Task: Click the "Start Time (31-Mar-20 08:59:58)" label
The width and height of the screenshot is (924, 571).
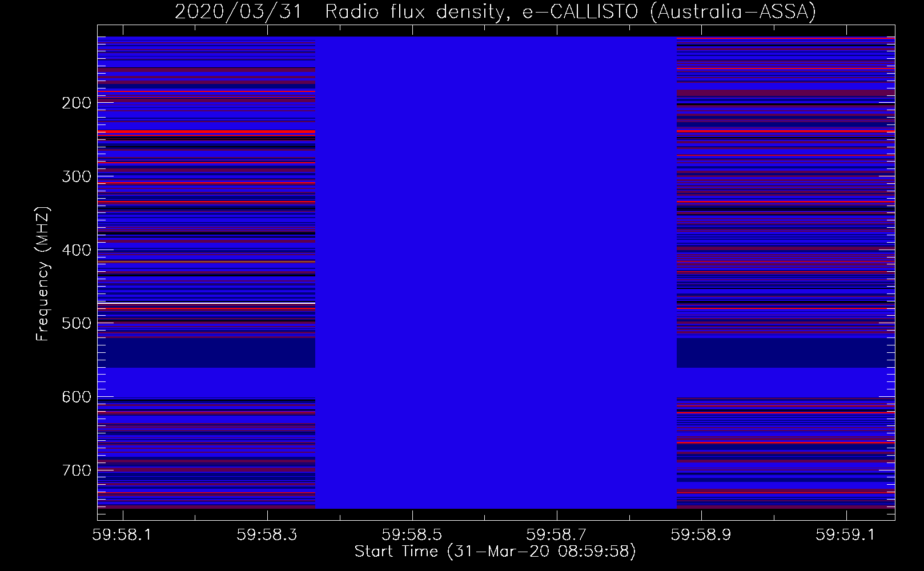Action: (495, 552)
